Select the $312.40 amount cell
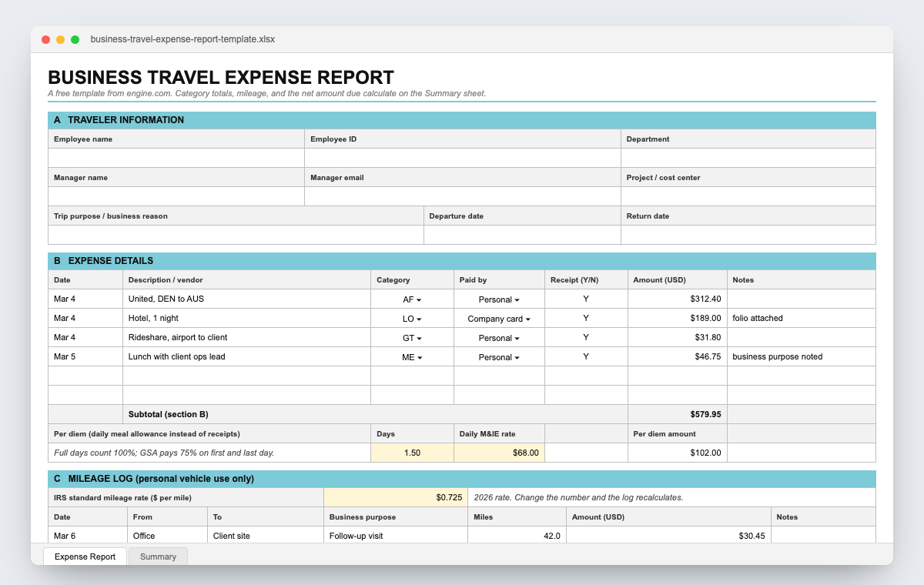Image resolution: width=924 pixels, height=585 pixels. [x=678, y=299]
